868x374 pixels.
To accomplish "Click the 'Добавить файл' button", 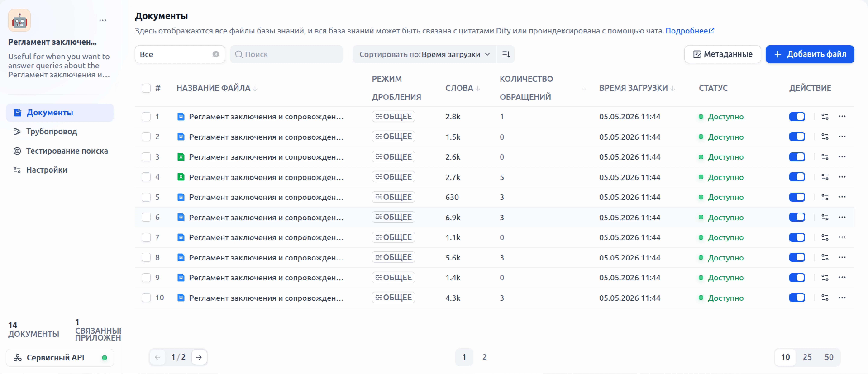I will point(810,54).
